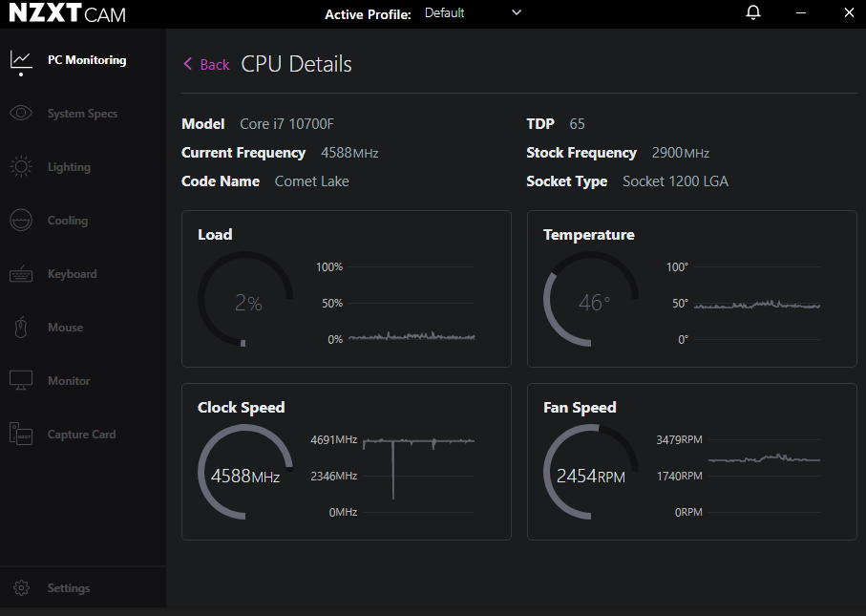Switch to the Lighting menu item

pyautogui.click(x=69, y=167)
